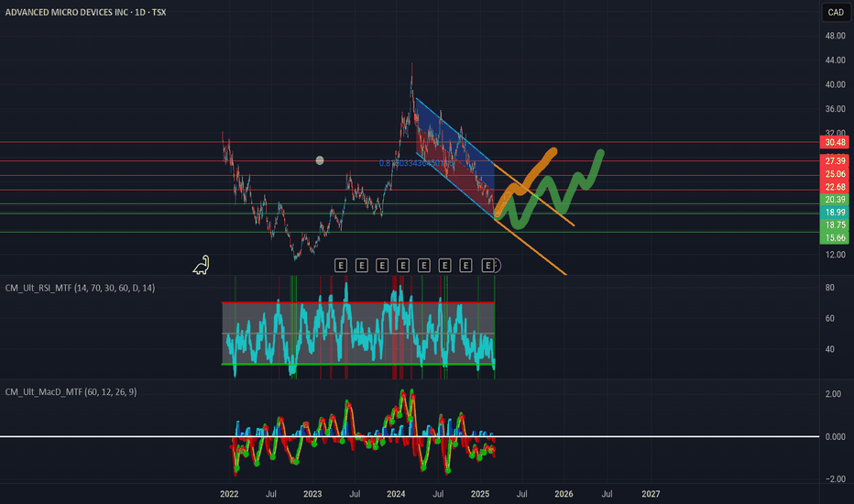Click the blue 0.8 channel annotation text
Viewport: 854px width, 504px height.
pos(417,163)
